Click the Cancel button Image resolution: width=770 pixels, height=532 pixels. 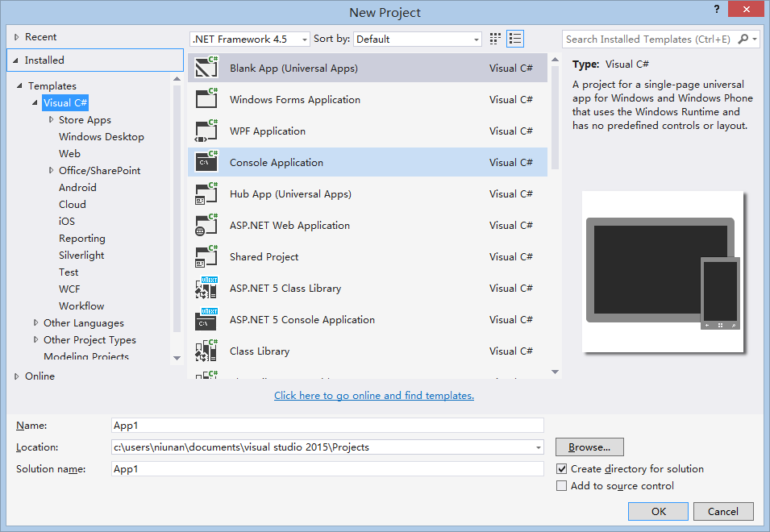(723, 511)
